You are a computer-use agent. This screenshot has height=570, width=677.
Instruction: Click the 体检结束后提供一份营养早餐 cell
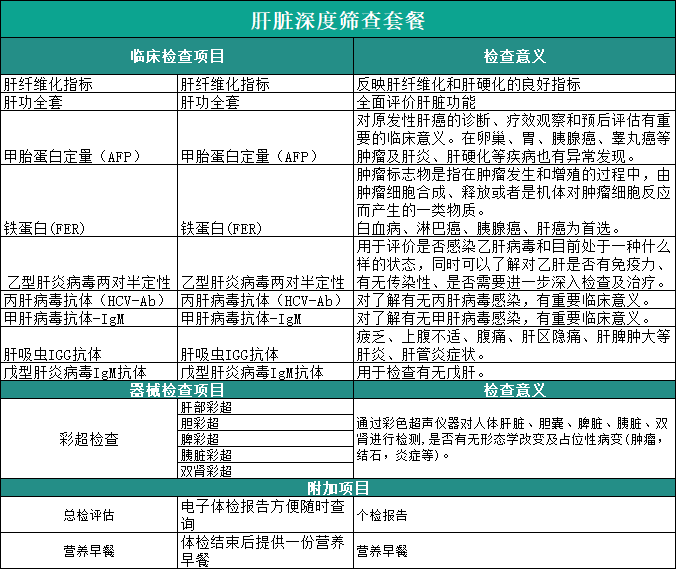(265, 550)
